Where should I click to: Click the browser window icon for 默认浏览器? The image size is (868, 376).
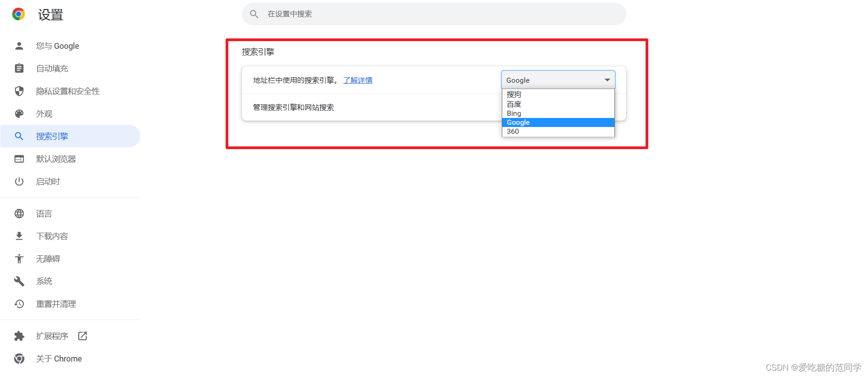[19, 159]
